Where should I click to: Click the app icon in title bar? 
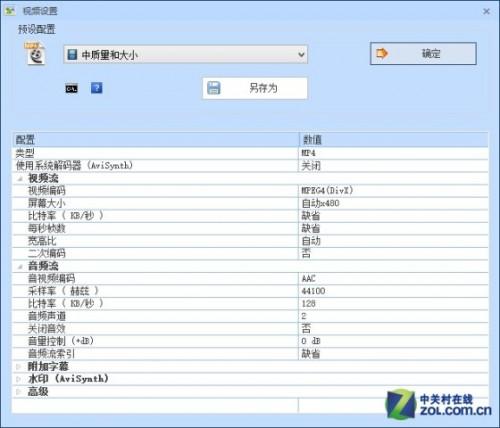coord(10,11)
